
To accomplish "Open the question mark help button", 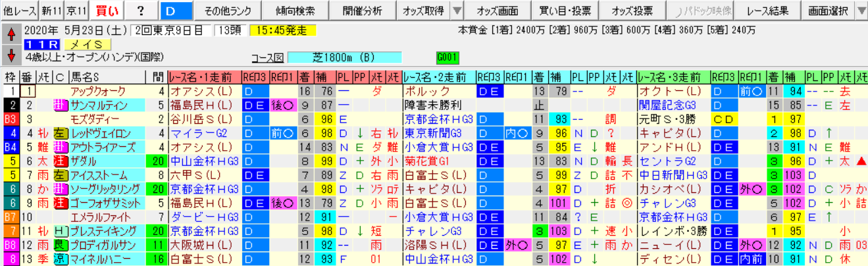I will coord(141,11).
